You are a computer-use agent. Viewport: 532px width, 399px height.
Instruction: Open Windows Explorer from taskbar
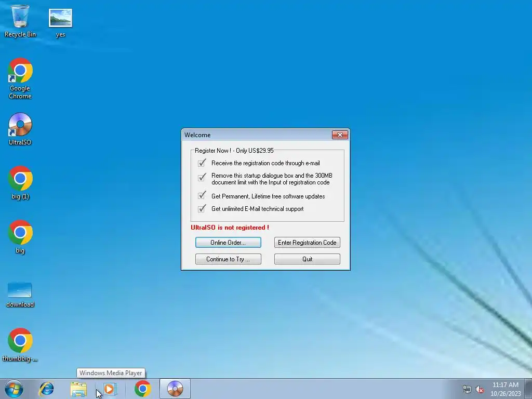point(78,389)
